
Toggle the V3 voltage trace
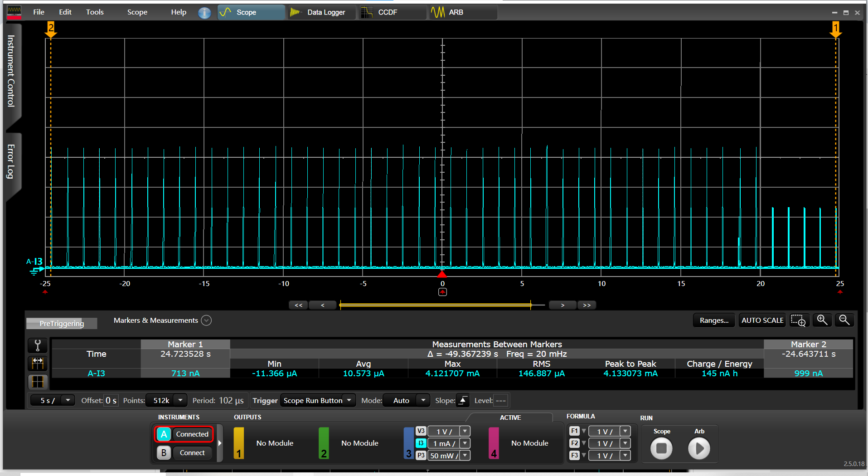click(421, 431)
